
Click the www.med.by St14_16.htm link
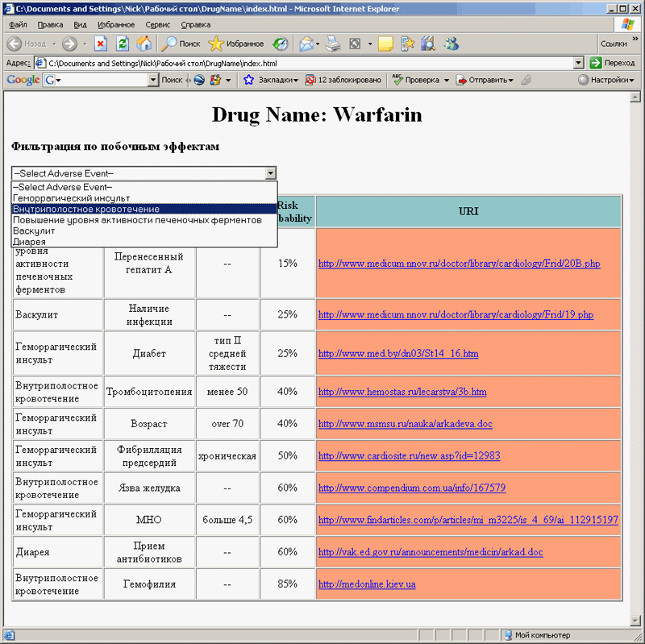point(398,353)
